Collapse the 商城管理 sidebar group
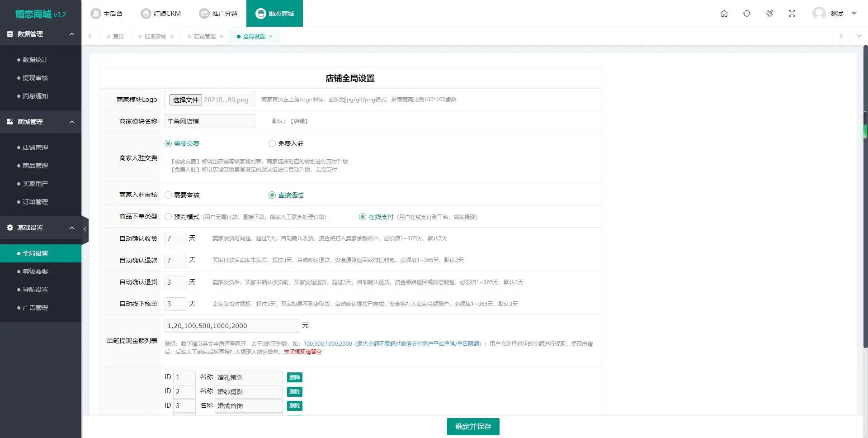Screen dimensions: 868x438 tap(72, 121)
